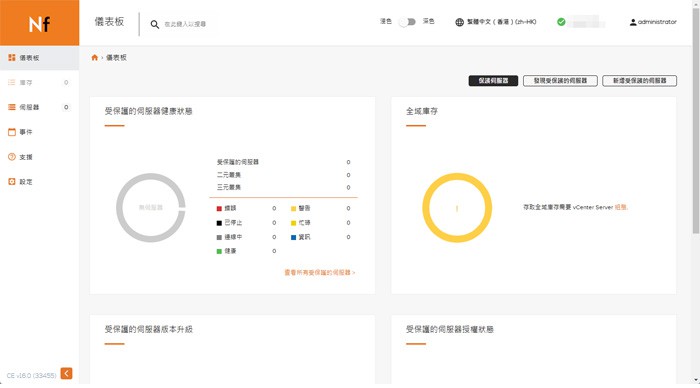The height and width of the screenshot is (388, 700).
Task: Open the 繁體中文 (zh-HK) language selector
Action: coord(496,22)
